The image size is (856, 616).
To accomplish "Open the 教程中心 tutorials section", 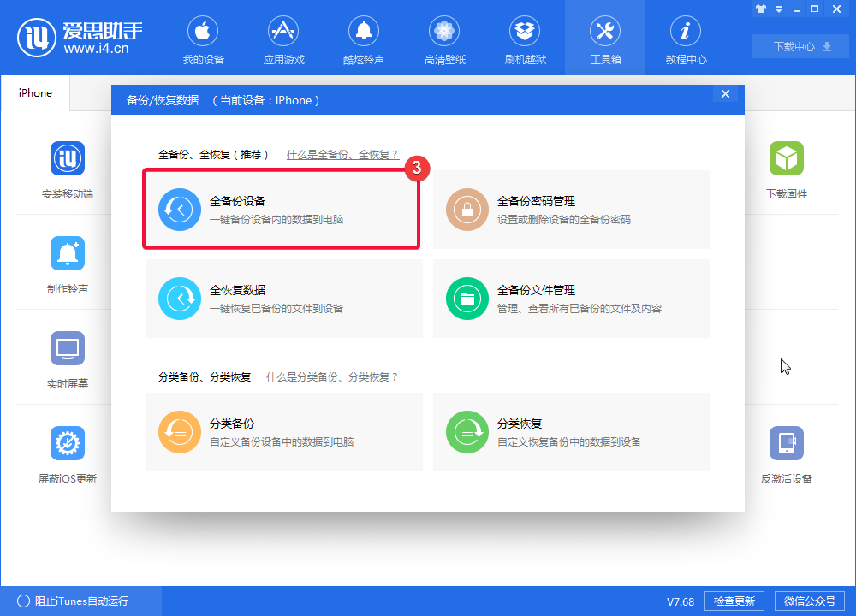I will pyautogui.click(x=686, y=38).
